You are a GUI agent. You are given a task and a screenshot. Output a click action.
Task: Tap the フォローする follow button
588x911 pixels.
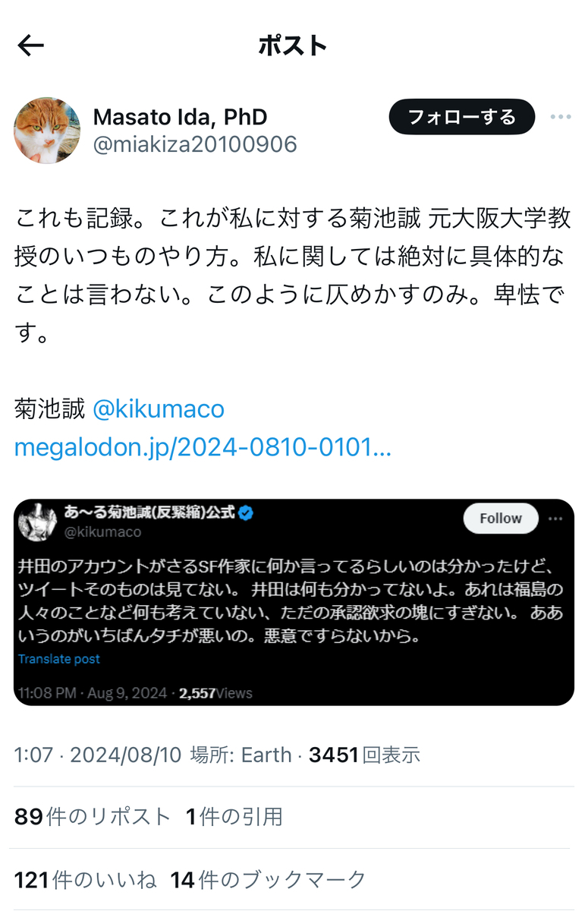462,117
